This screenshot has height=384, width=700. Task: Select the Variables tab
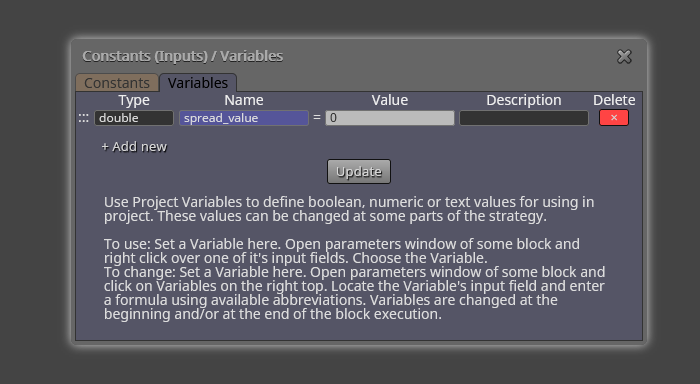[198, 83]
